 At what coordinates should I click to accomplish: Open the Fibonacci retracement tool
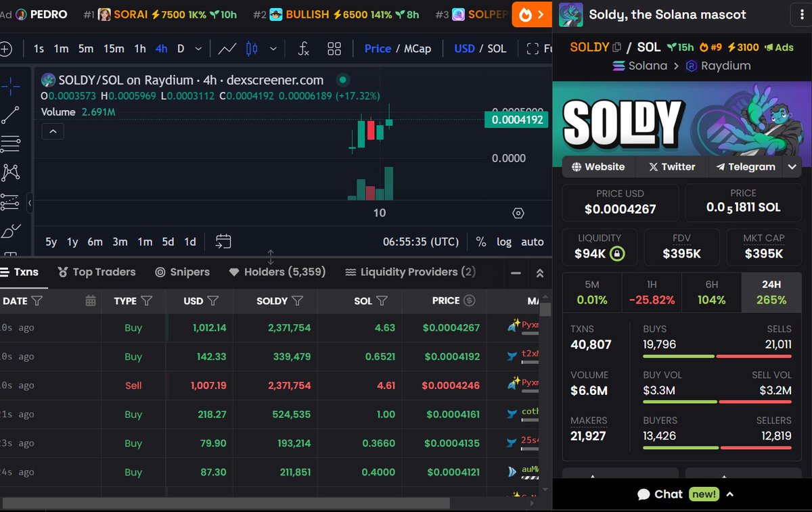tap(10, 143)
